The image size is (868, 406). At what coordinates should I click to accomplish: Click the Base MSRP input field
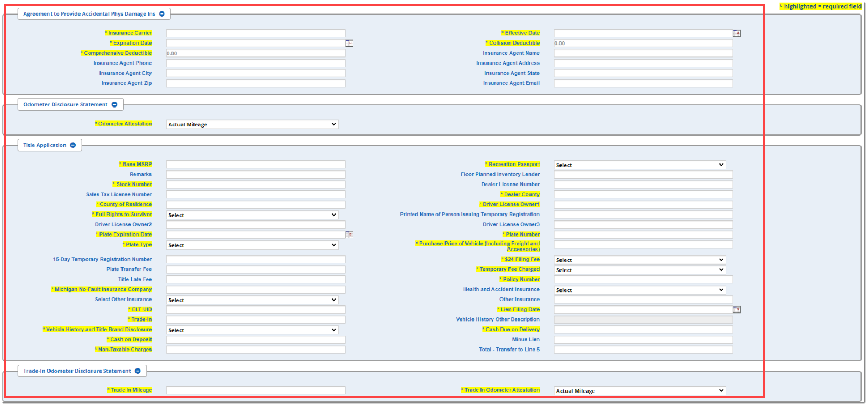(x=255, y=165)
